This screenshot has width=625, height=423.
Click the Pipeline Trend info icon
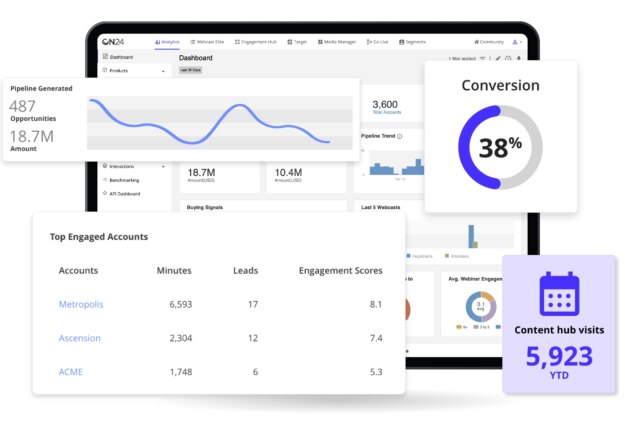(x=400, y=136)
